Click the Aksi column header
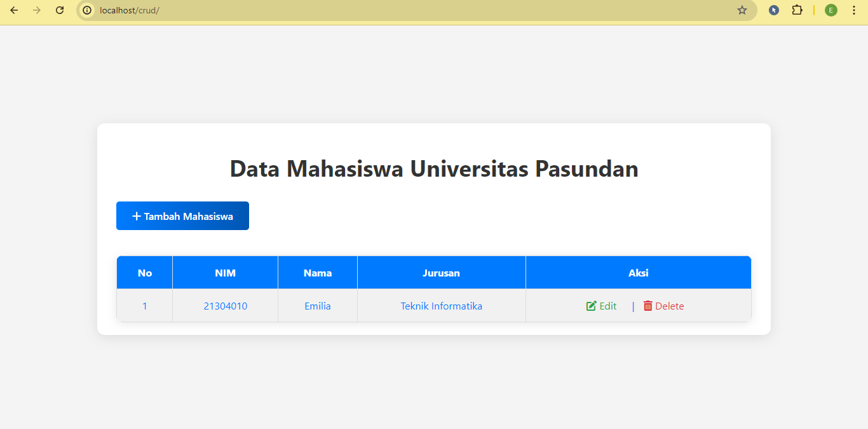Viewport: 868px width, 429px height. [x=638, y=273]
